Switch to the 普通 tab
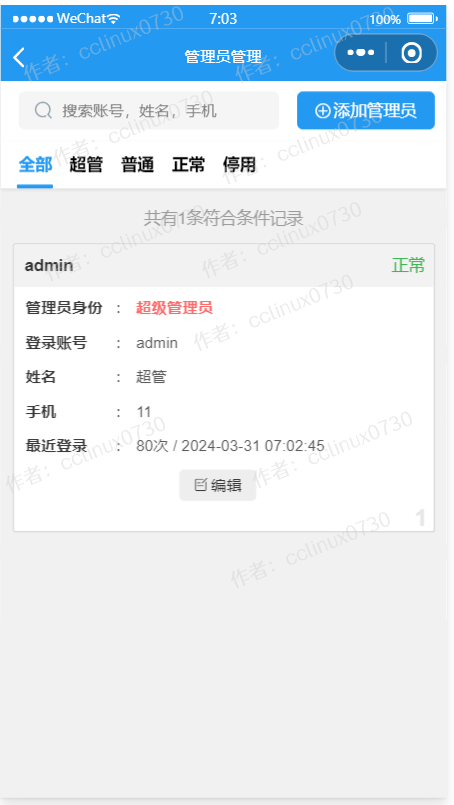 [x=137, y=165]
